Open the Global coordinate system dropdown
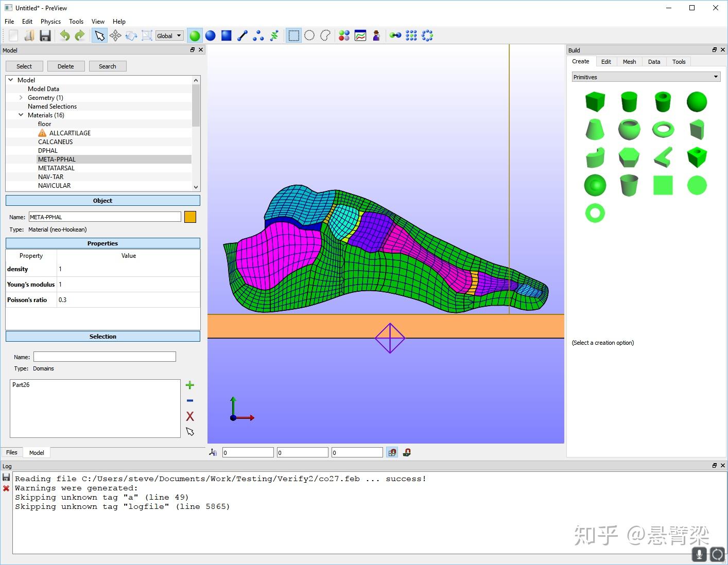 coord(169,36)
